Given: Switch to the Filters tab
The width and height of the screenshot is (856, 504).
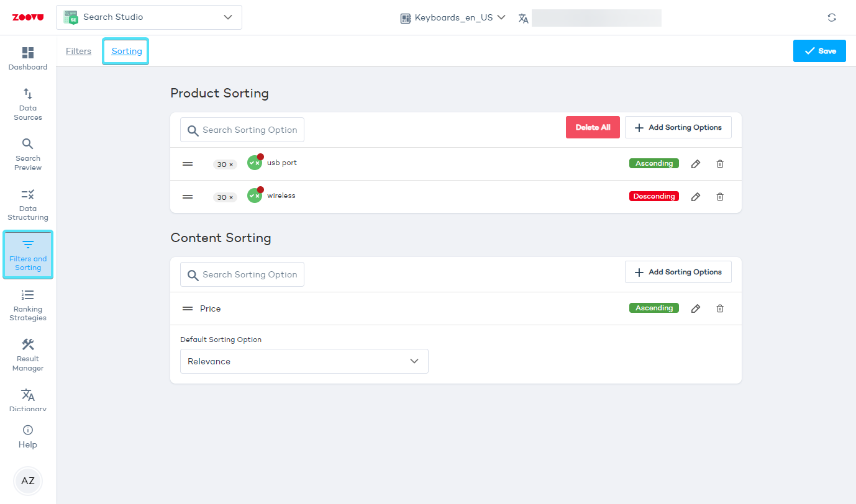Looking at the screenshot, I should coord(78,52).
